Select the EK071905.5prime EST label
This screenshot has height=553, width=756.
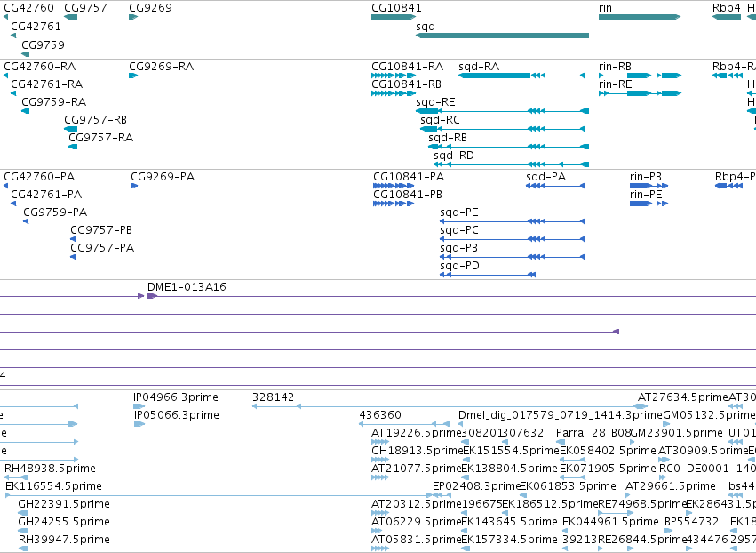[608, 469]
